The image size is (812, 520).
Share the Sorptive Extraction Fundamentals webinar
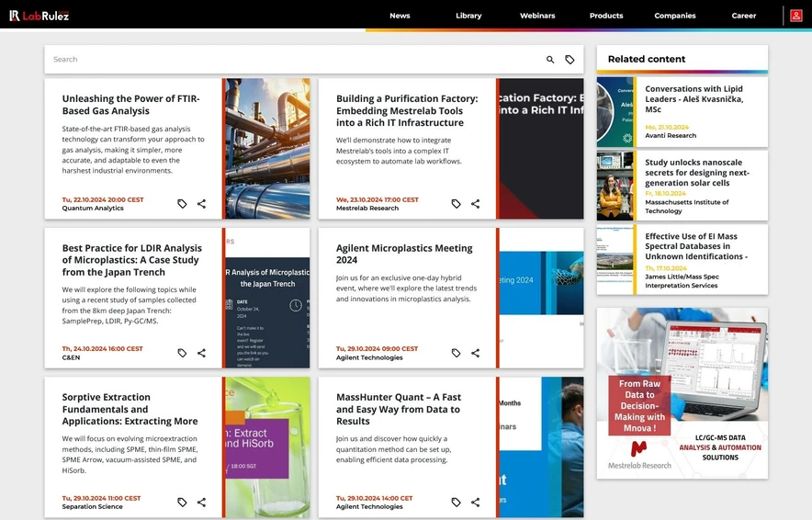pyautogui.click(x=201, y=502)
